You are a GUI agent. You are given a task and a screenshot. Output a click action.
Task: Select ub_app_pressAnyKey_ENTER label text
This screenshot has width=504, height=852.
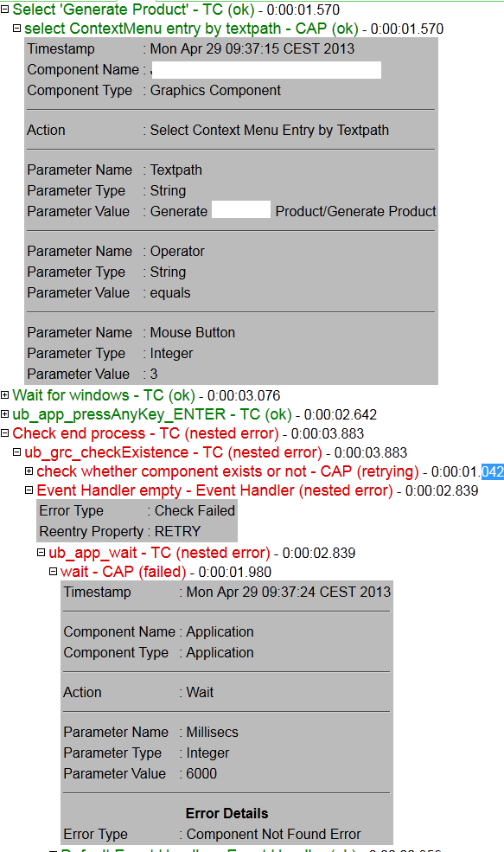(152, 414)
